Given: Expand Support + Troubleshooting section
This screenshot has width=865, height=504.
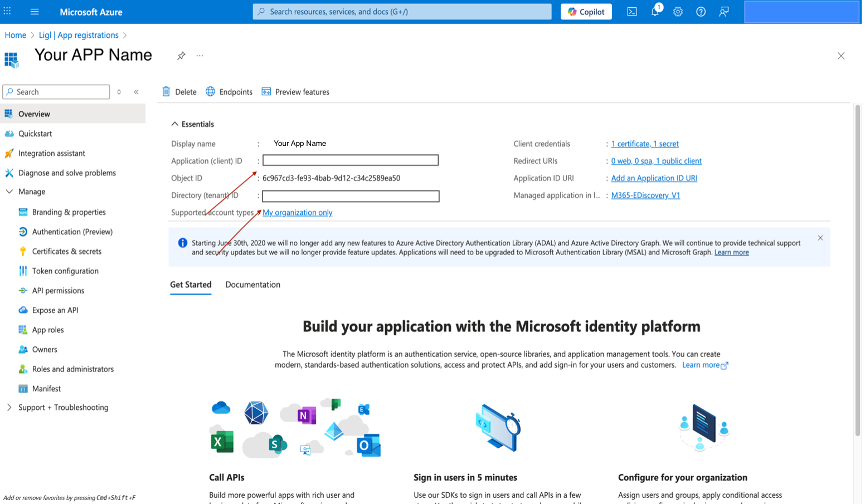Looking at the screenshot, I should (x=9, y=408).
